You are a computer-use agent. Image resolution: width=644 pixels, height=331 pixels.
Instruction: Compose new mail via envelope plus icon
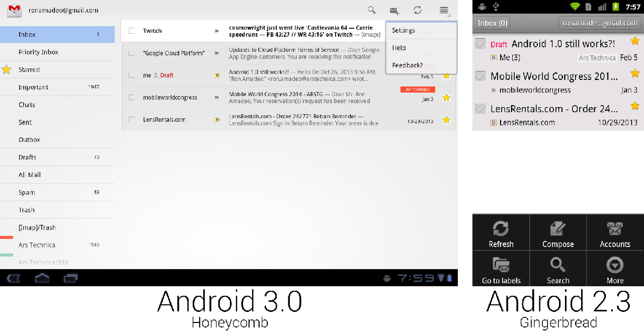pyautogui.click(x=394, y=11)
